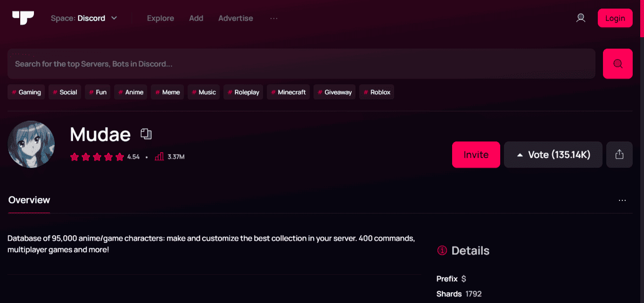644x303 pixels.
Task: Open the Add menu item
Action: pyautogui.click(x=196, y=18)
